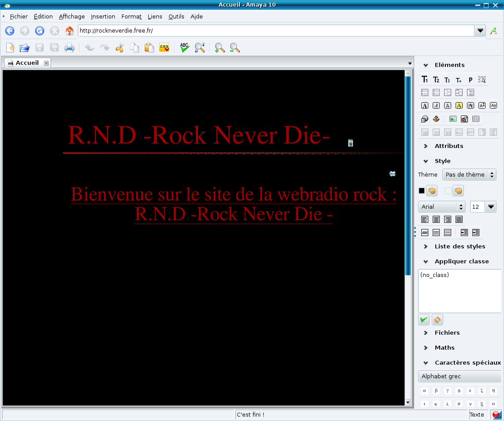Screen dimensions: 504x421
Task: Toggle strikethrough deleted text
Action: click(x=470, y=106)
